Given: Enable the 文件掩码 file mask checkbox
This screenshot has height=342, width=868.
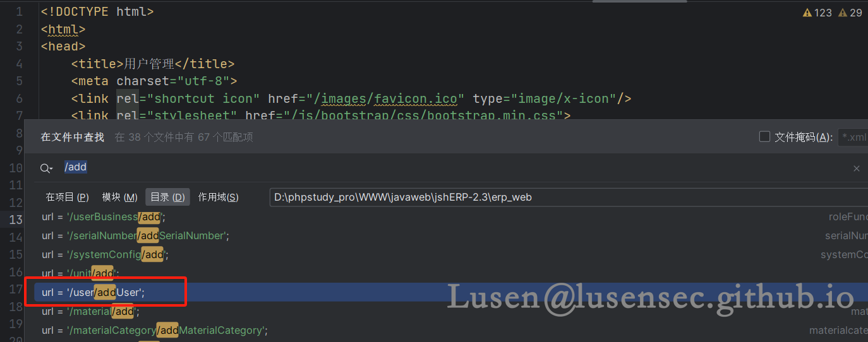Looking at the screenshot, I should [x=764, y=136].
